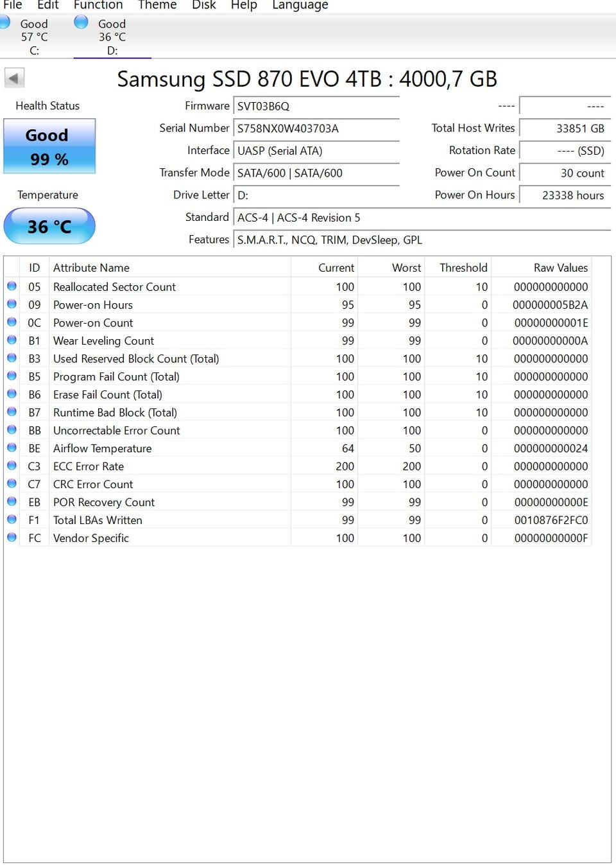Open the Disk menu

pos(204,4)
